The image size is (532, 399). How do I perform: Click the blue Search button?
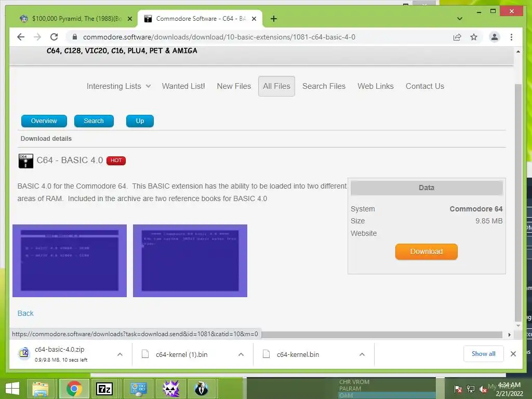pyautogui.click(x=94, y=121)
